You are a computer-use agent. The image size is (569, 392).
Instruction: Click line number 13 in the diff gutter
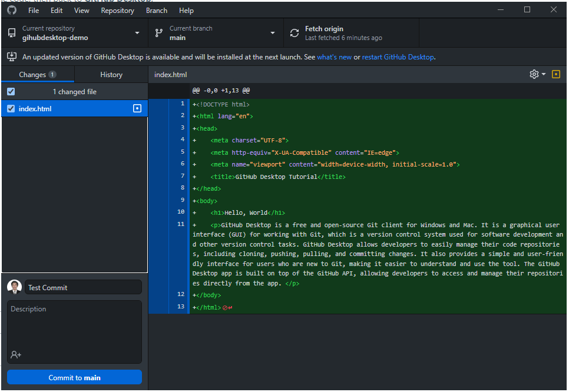[x=181, y=307]
